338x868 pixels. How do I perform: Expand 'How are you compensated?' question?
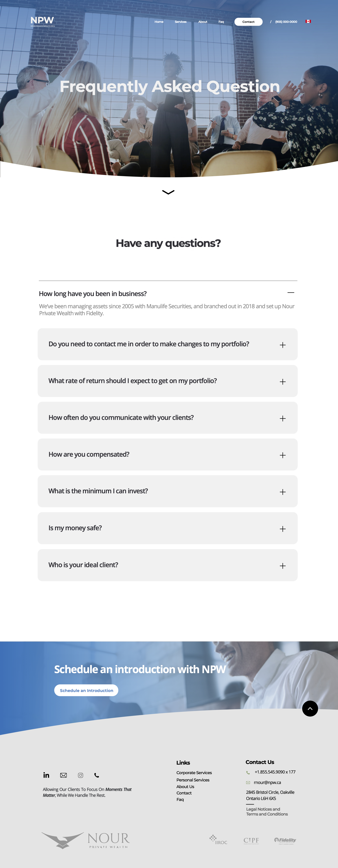tap(282, 455)
